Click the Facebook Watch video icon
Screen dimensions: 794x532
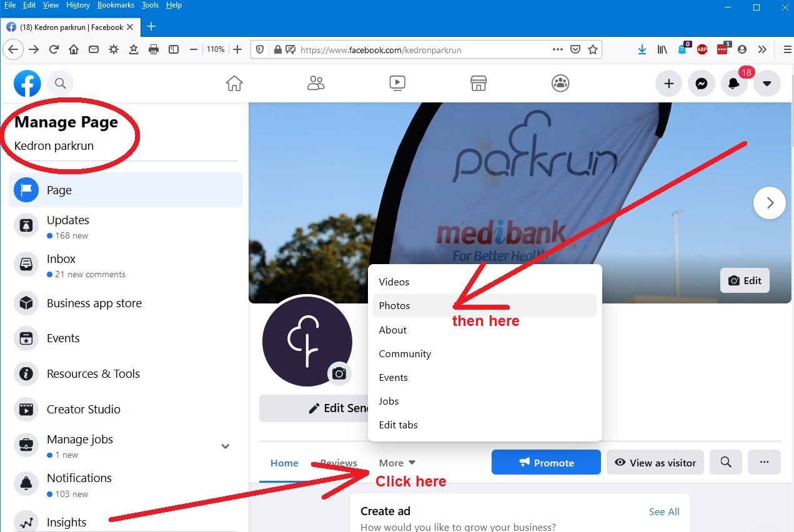(x=397, y=83)
